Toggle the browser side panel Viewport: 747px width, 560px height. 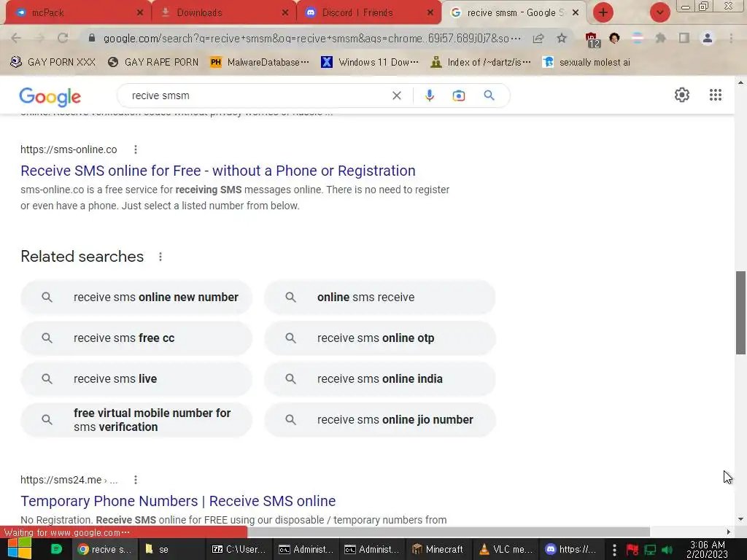684,38
